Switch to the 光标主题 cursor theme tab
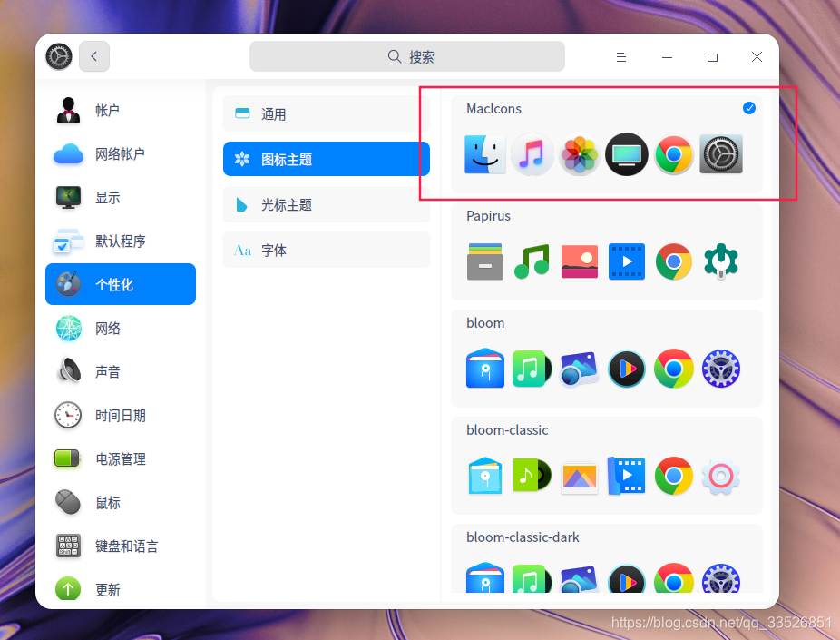 (327, 205)
